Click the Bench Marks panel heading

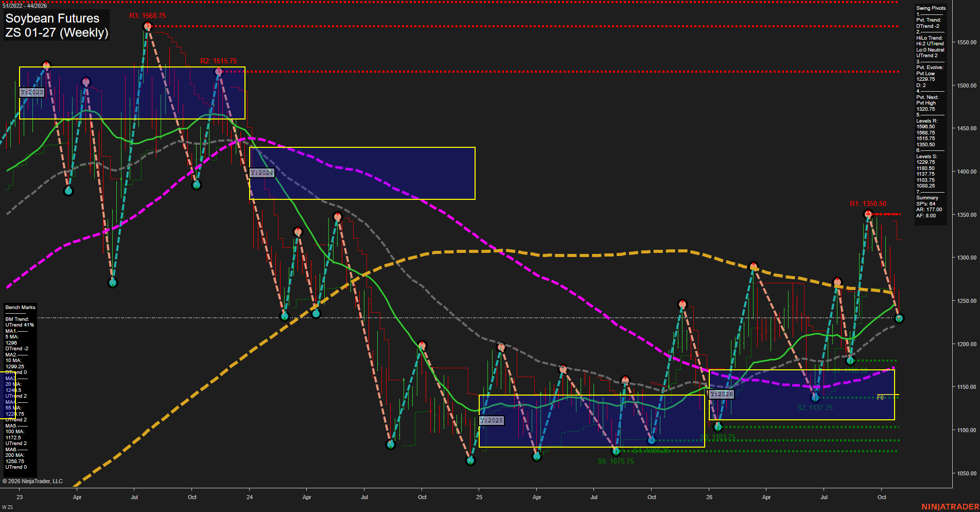coord(21,308)
